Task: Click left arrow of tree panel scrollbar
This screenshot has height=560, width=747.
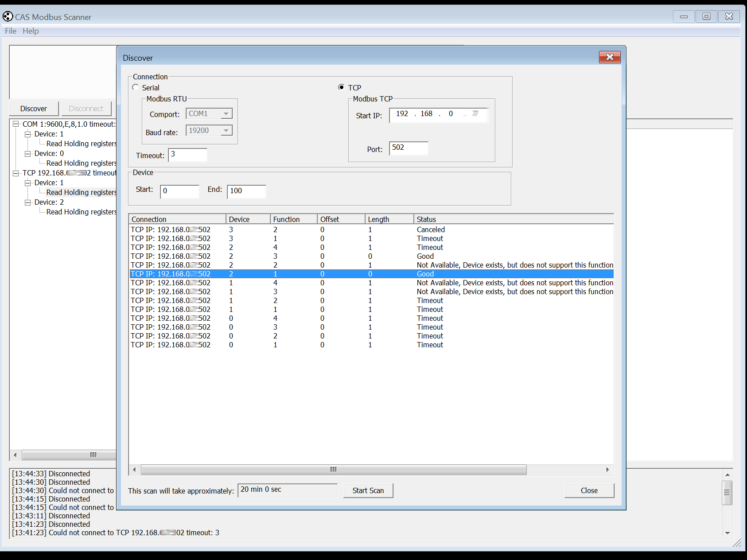Action: click(x=15, y=455)
